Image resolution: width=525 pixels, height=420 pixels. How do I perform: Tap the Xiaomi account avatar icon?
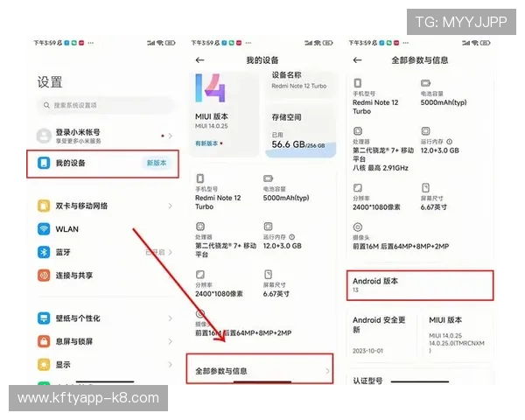[x=44, y=136]
